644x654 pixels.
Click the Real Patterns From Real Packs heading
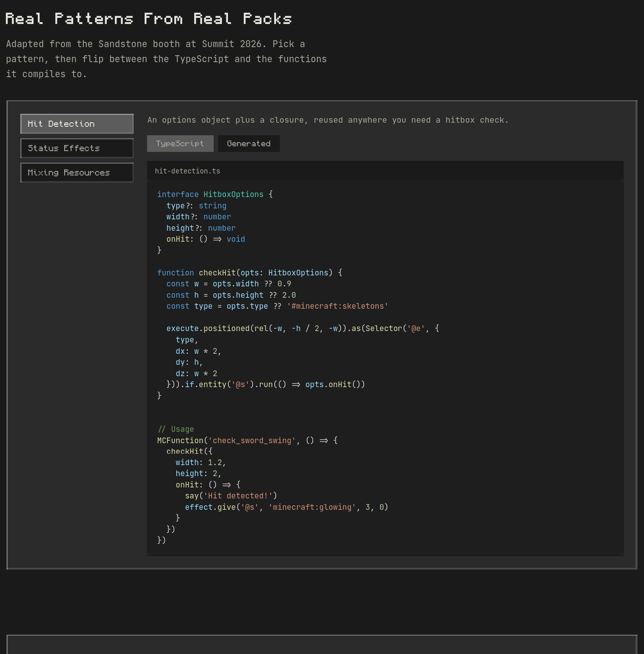click(x=148, y=19)
